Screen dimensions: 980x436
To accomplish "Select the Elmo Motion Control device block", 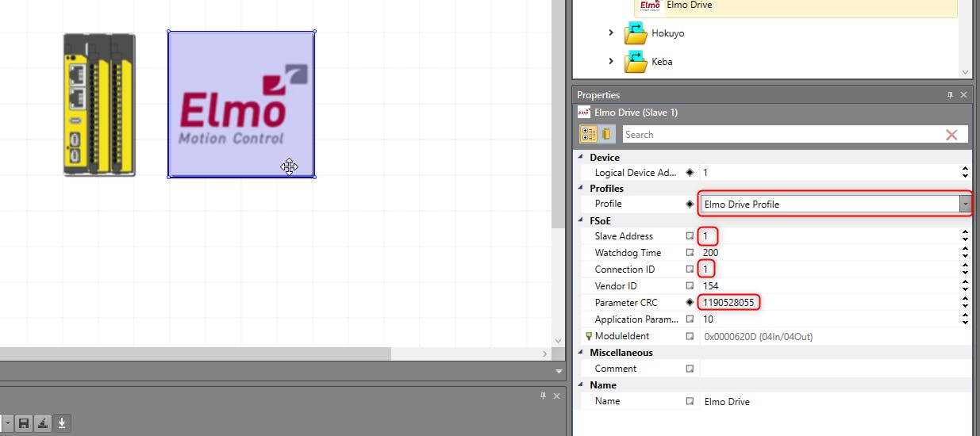I will [240, 104].
